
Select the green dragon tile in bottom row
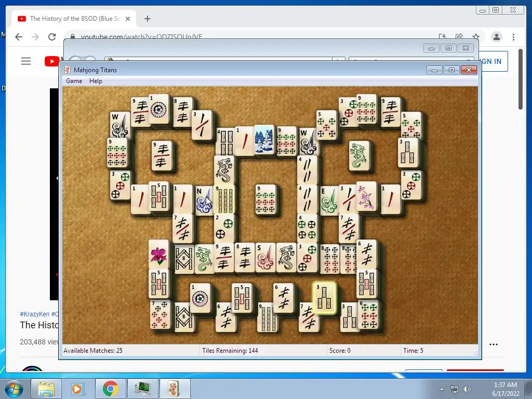point(204,259)
